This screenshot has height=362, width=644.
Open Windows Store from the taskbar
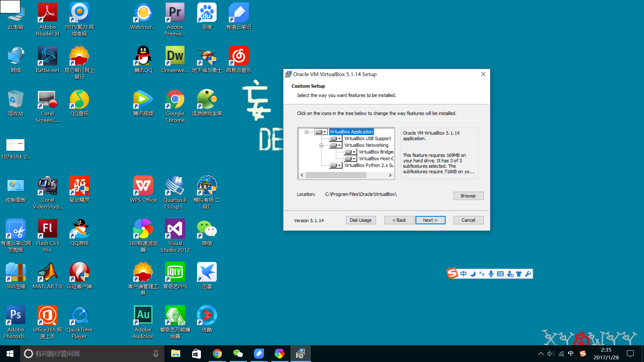[x=196, y=354]
